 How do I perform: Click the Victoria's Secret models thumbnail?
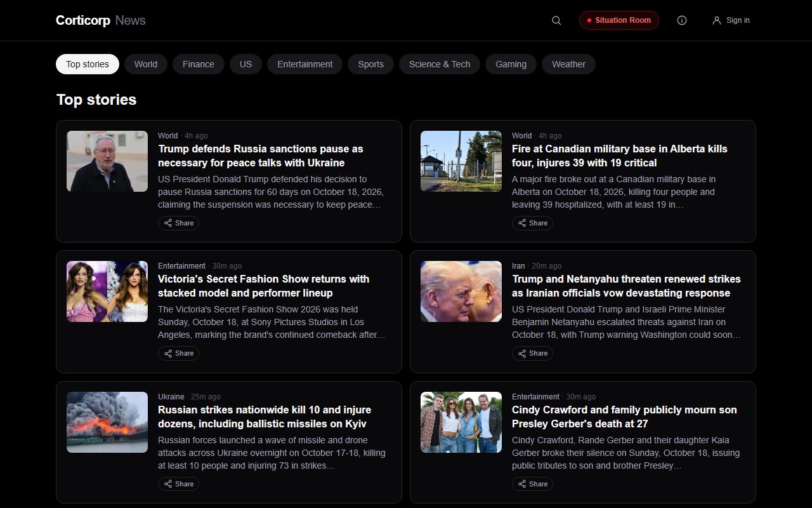(x=107, y=291)
